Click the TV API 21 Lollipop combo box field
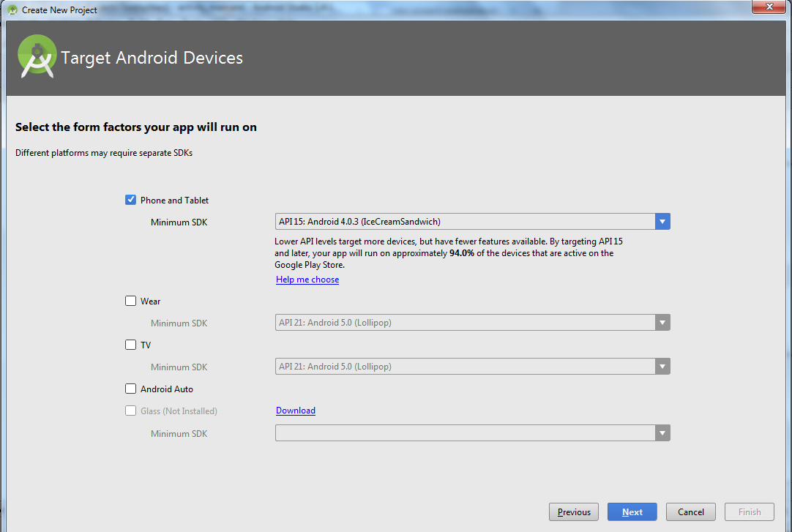 [472, 367]
